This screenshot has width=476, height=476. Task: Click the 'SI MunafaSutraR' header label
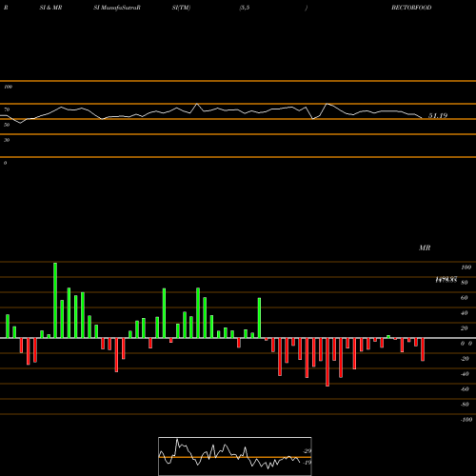117,8
